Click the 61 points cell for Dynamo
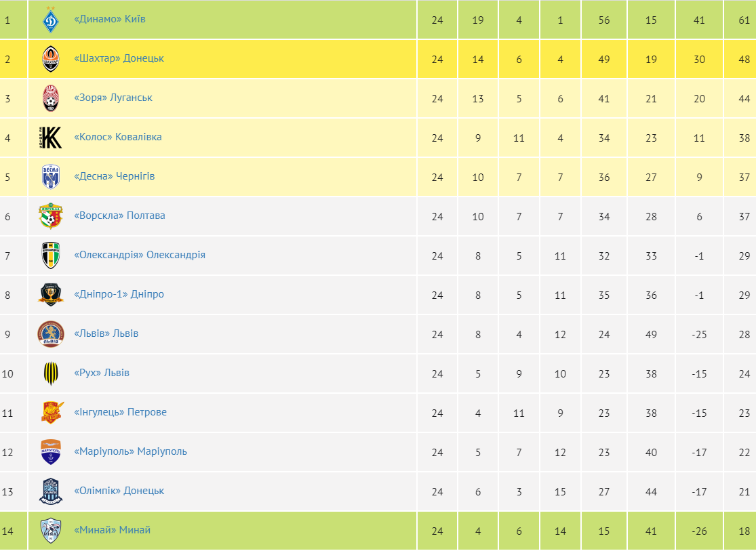 [744, 20]
